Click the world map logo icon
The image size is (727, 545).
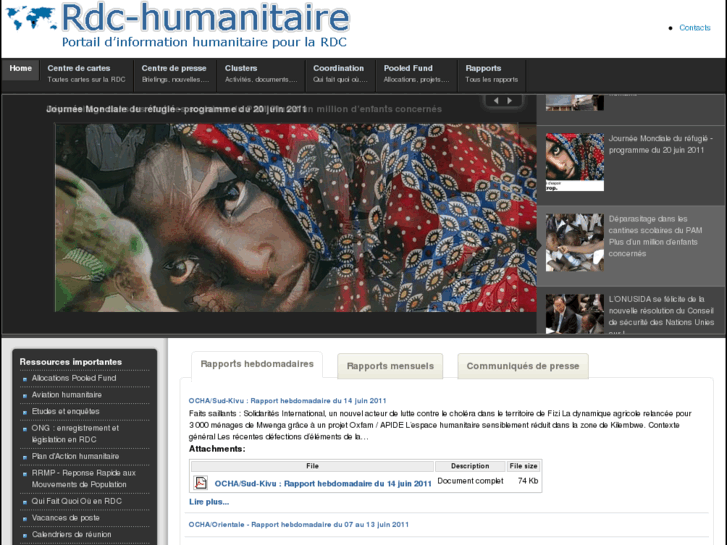tap(31, 19)
